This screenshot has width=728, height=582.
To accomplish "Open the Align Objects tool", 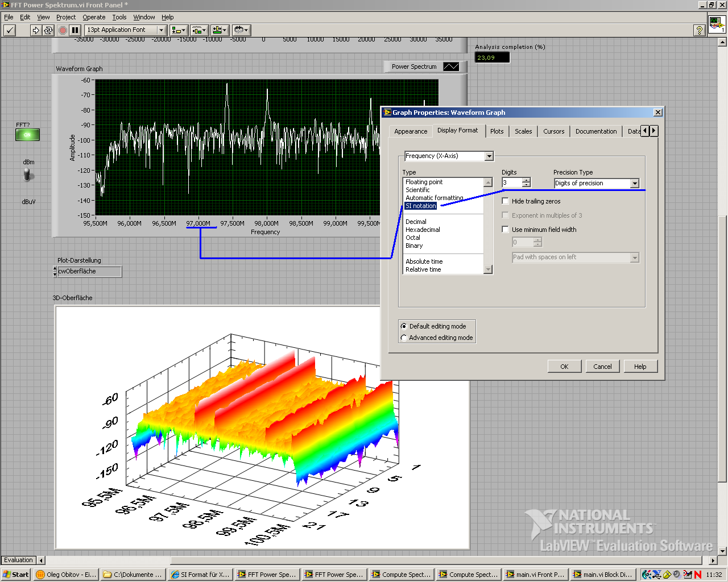I will [179, 30].
